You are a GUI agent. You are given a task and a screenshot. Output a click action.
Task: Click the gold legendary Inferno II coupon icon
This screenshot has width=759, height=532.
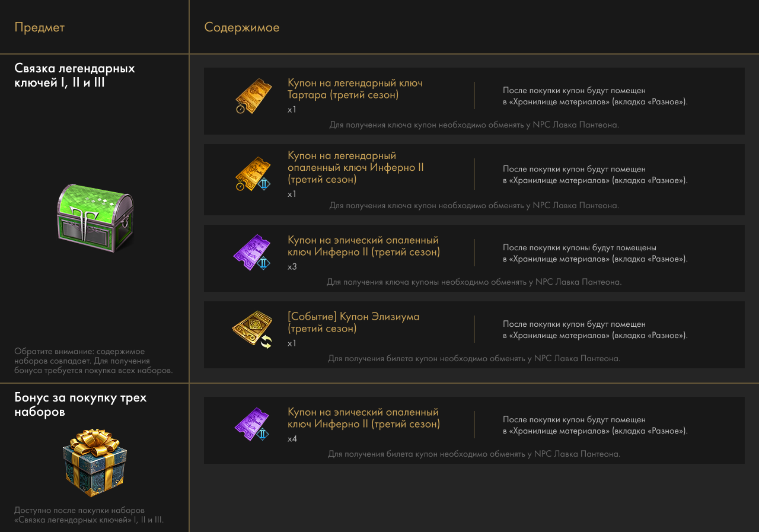(253, 174)
